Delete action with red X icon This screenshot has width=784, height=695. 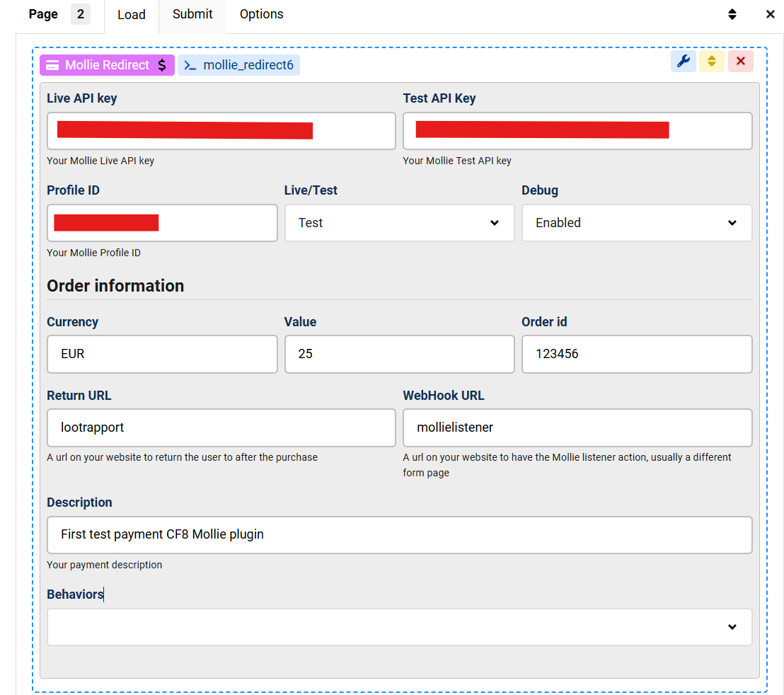tap(740, 62)
